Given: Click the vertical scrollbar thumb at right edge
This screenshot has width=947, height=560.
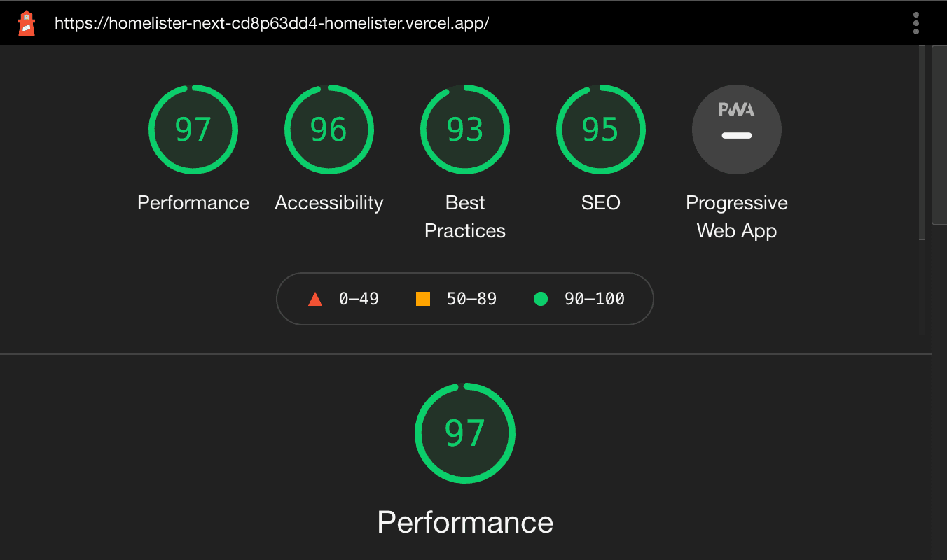Looking at the screenshot, I should (x=939, y=134).
